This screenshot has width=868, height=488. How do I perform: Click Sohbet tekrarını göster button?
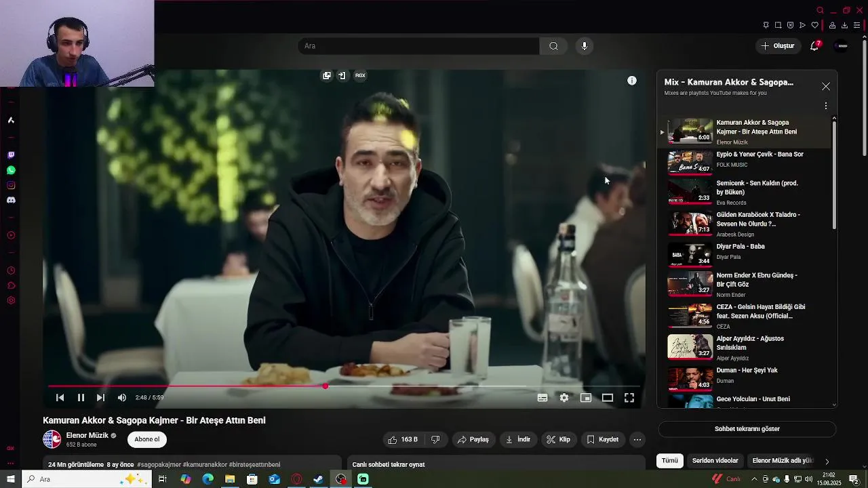point(747,429)
